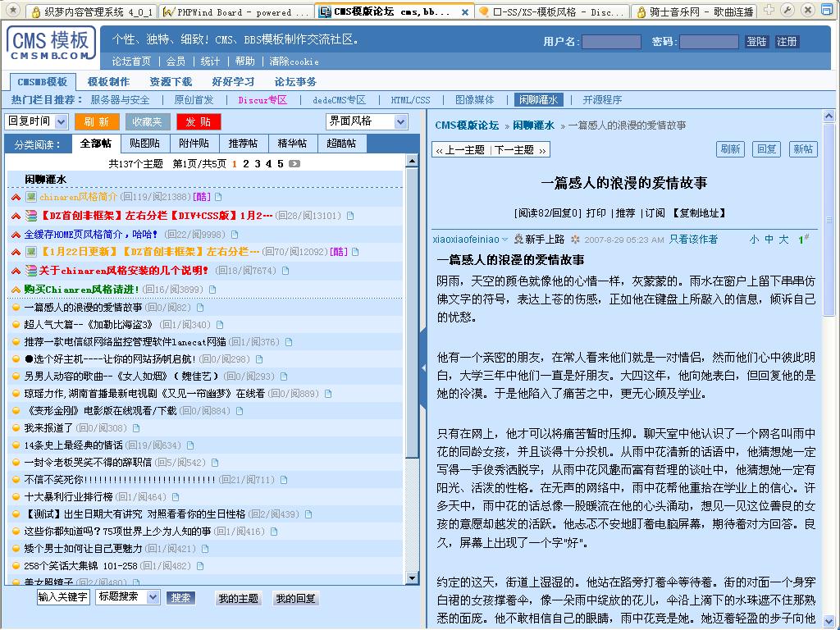The image size is (840, 630).
Task: Click the bullet icon beside 一封令老板哭笑不得的辞职信
Action: click(16, 463)
